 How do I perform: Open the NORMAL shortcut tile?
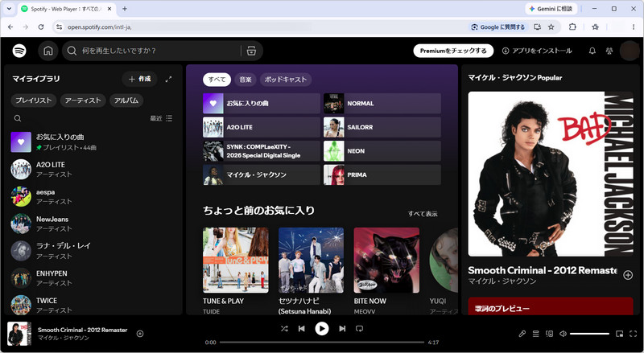coord(382,104)
